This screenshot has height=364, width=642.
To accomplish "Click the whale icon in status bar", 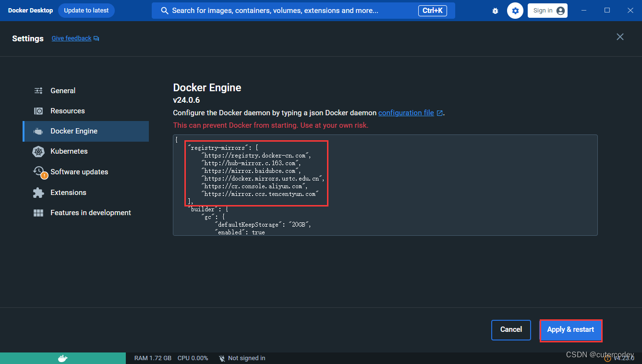I will coord(62,358).
